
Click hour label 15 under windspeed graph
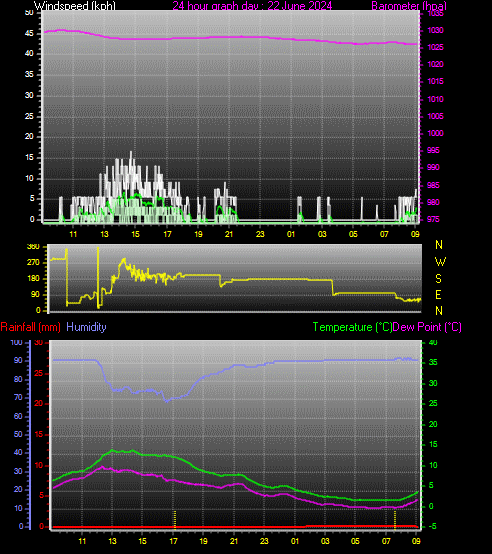136,234
